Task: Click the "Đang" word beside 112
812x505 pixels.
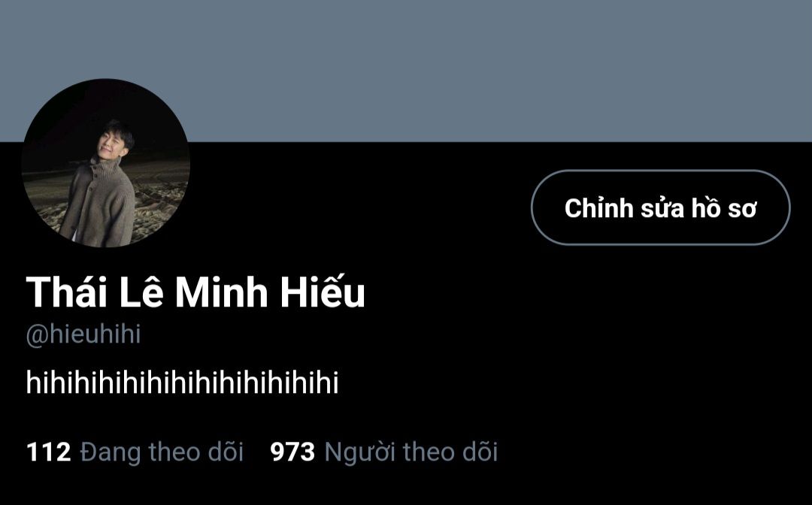Action: [111, 452]
